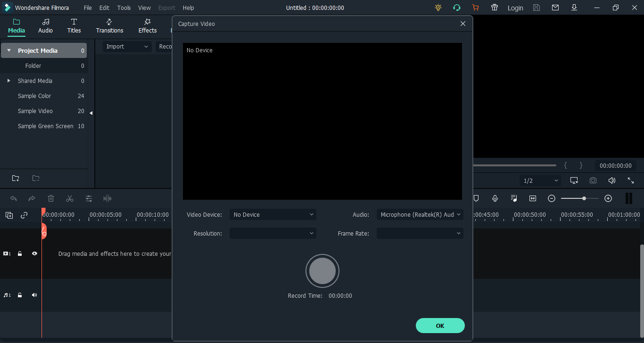Open the Edit menu
This screenshot has width=644, height=343.
point(104,8)
